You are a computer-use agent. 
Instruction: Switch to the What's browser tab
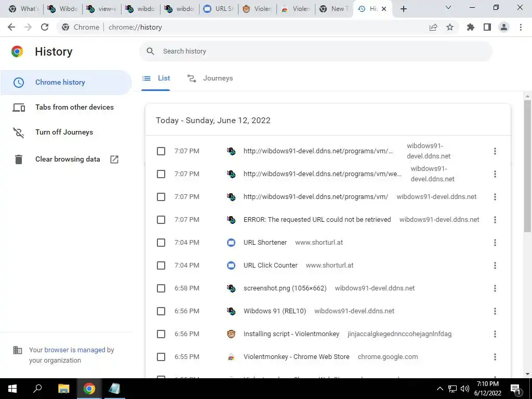(x=23, y=9)
